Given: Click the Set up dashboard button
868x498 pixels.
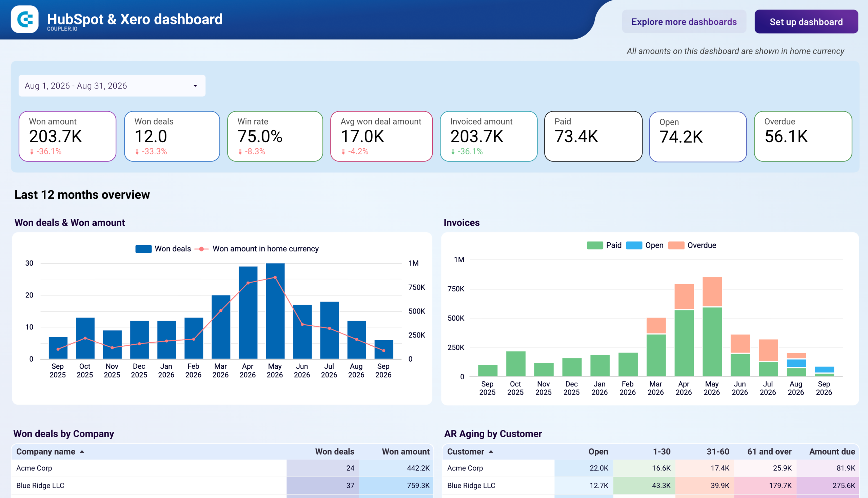Looking at the screenshot, I should click(x=806, y=22).
